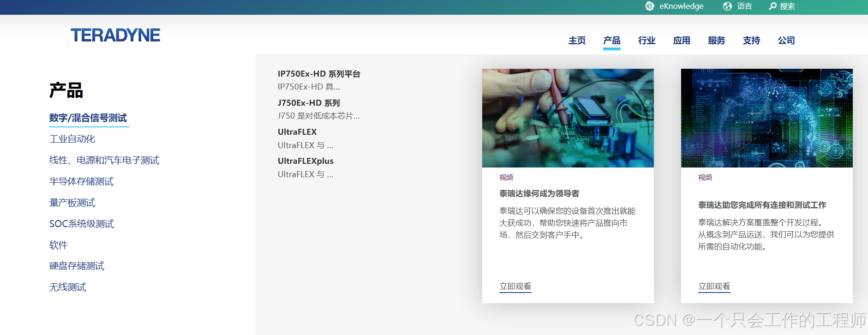
Task: Select 软件 category
Action: (59, 245)
